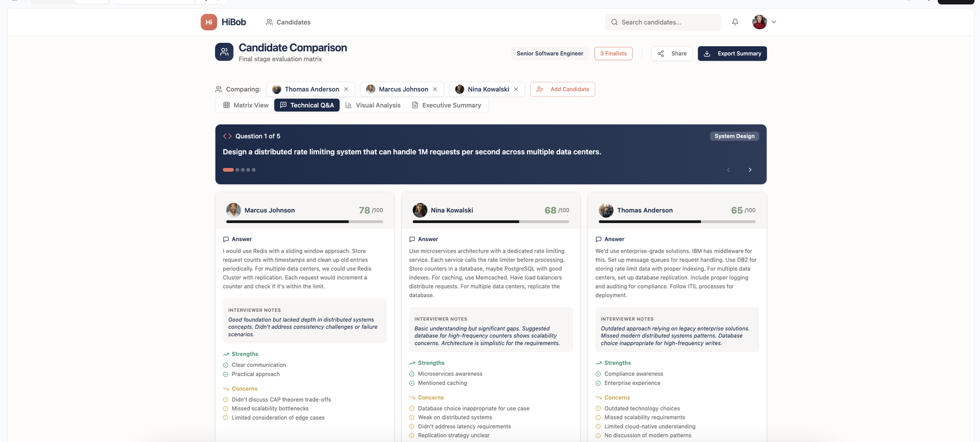Remove Nina Kowalski from comparison
This screenshot has width=980, height=442.
coord(516,89)
